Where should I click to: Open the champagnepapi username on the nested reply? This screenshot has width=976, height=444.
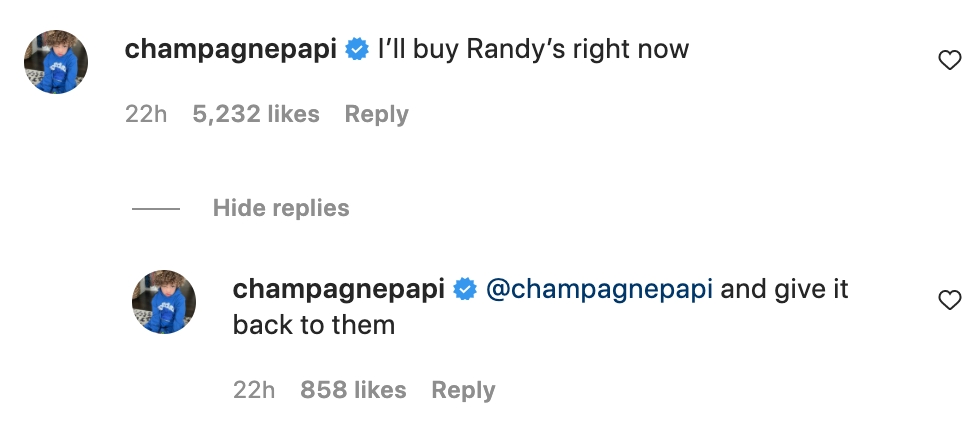tap(338, 289)
